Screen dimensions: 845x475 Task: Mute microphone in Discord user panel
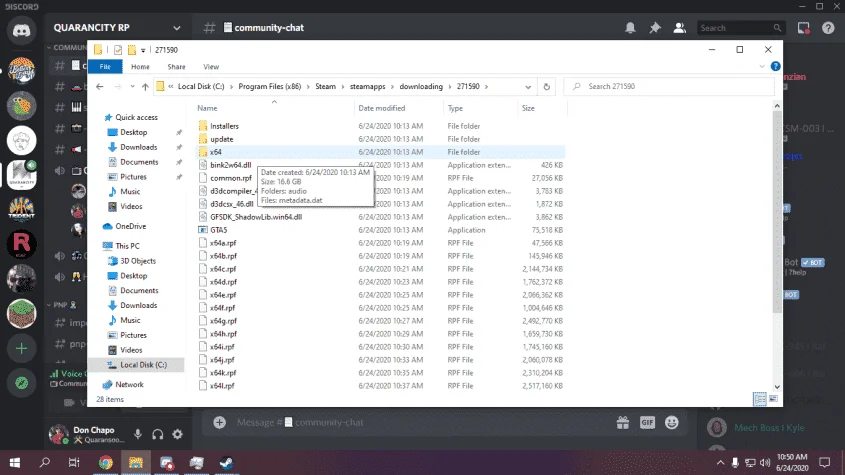pyautogui.click(x=138, y=434)
